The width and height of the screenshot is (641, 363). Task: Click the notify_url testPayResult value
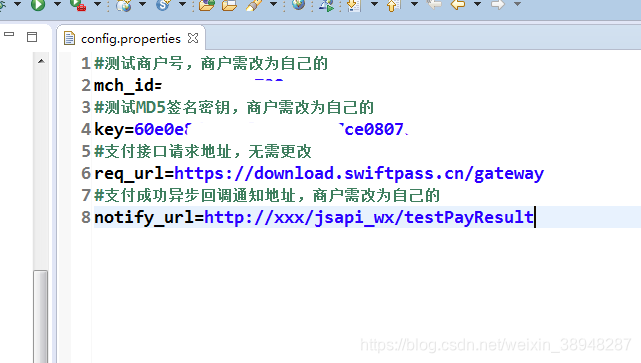click(x=369, y=217)
